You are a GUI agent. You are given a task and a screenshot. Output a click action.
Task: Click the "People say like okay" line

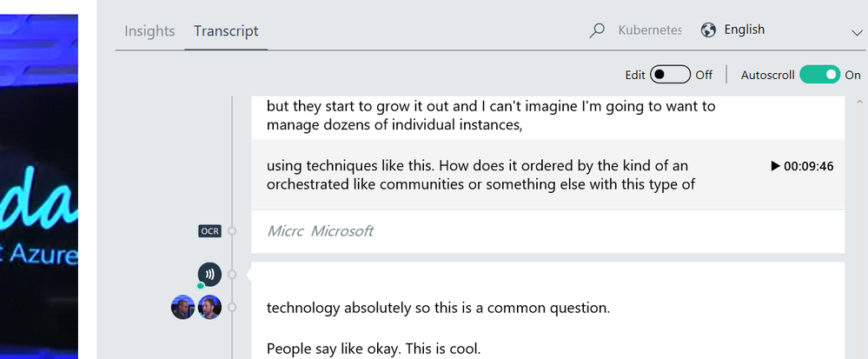pyautogui.click(x=373, y=349)
